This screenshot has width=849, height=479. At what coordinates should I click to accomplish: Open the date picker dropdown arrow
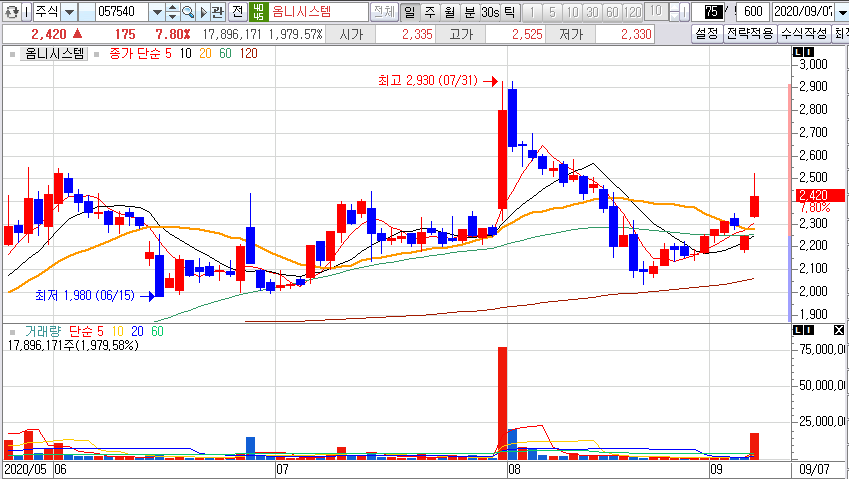click(841, 11)
